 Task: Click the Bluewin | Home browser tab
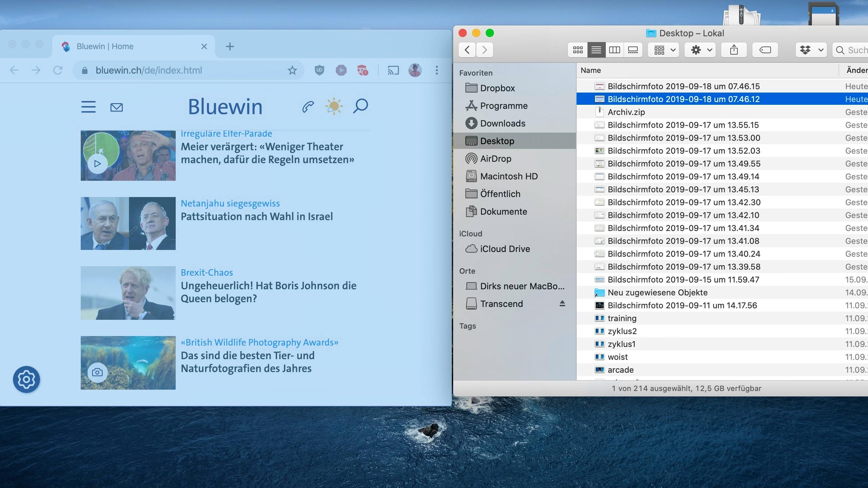[134, 46]
